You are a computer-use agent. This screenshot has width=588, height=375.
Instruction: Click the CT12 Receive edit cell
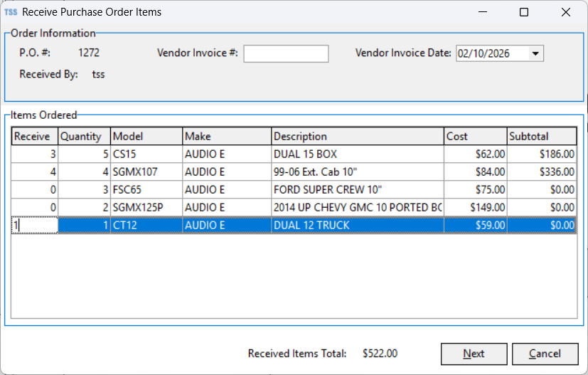34,225
